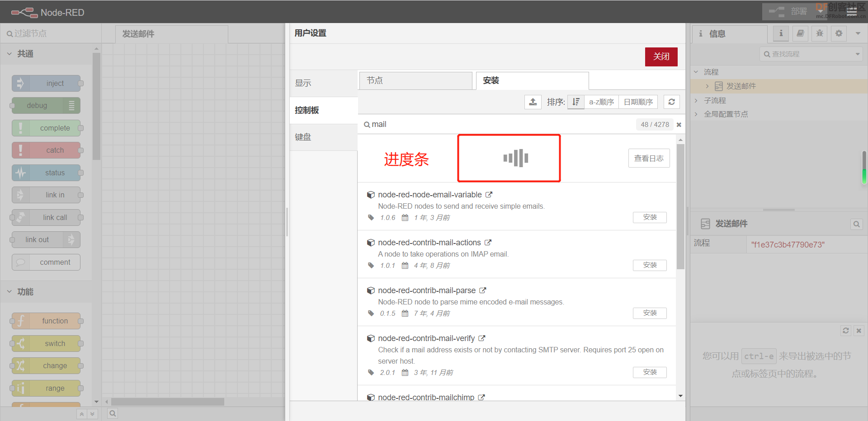This screenshot has width=868, height=421.
Task: Select the status node
Action: point(46,173)
